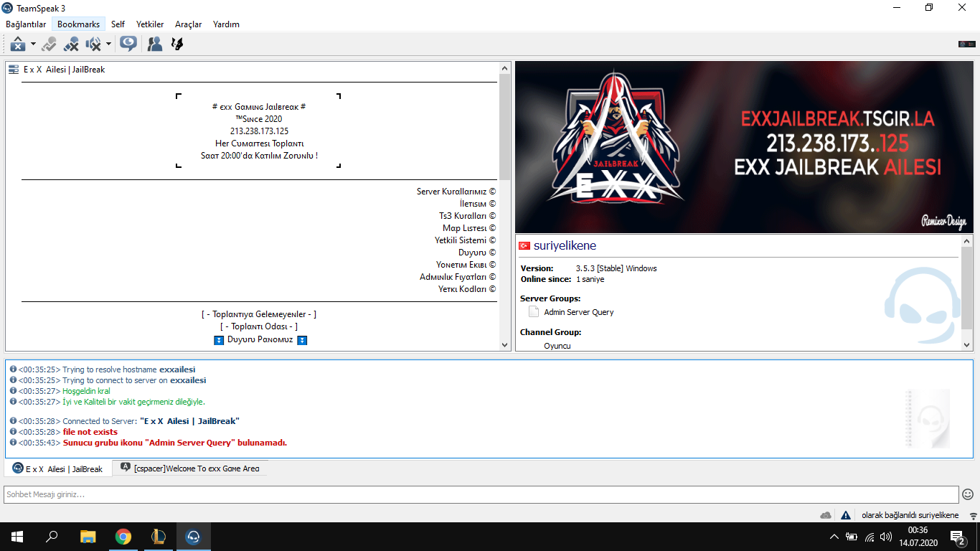Click the EXX Jailbreak server banner image
The height and width of the screenshot is (551, 980).
745,147
